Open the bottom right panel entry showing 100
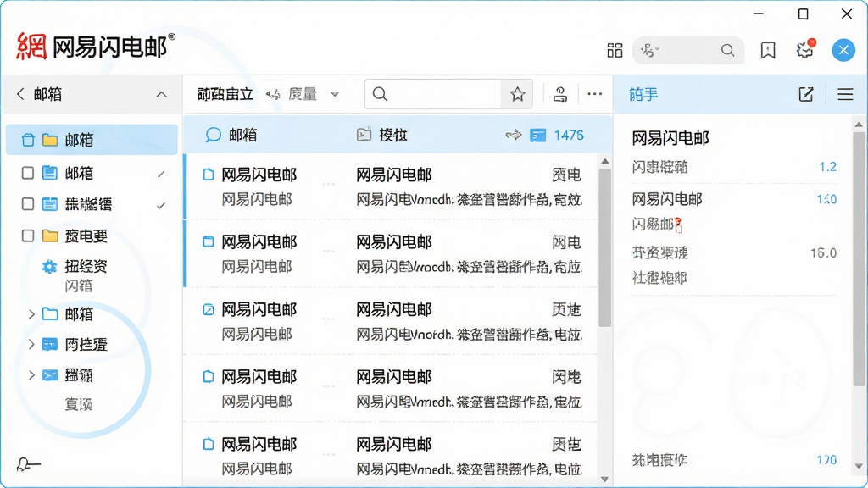The image size is (868, 488). [734, 460]
